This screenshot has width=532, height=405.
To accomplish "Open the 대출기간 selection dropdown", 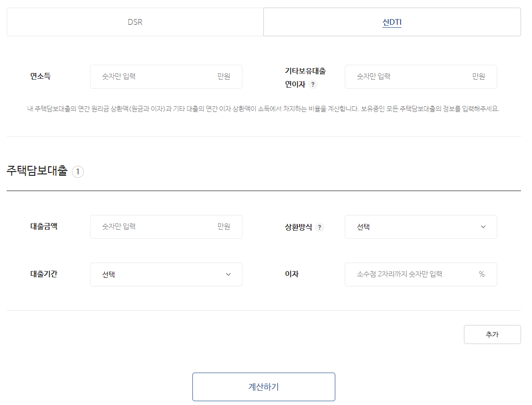I will 166,274.
